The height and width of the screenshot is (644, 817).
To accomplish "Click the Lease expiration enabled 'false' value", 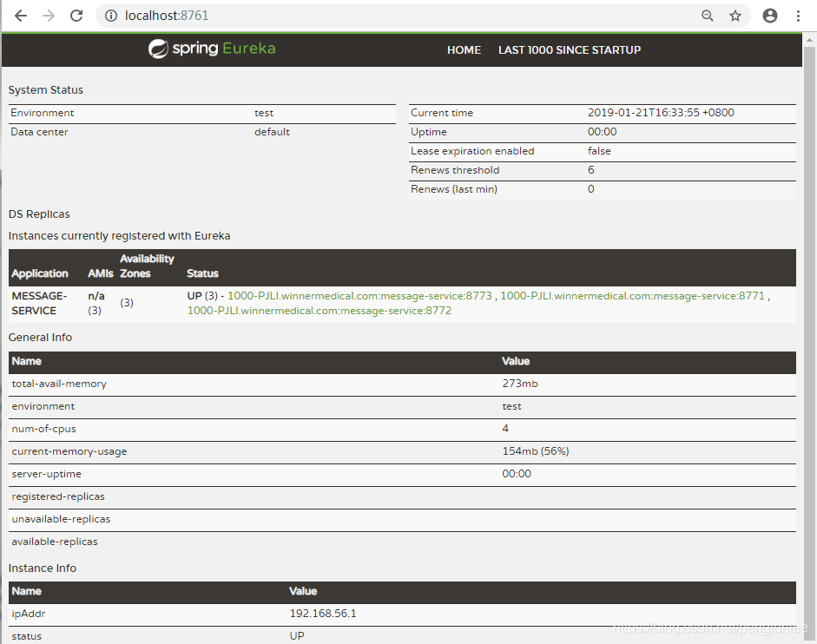I will [x=599, y=151].
